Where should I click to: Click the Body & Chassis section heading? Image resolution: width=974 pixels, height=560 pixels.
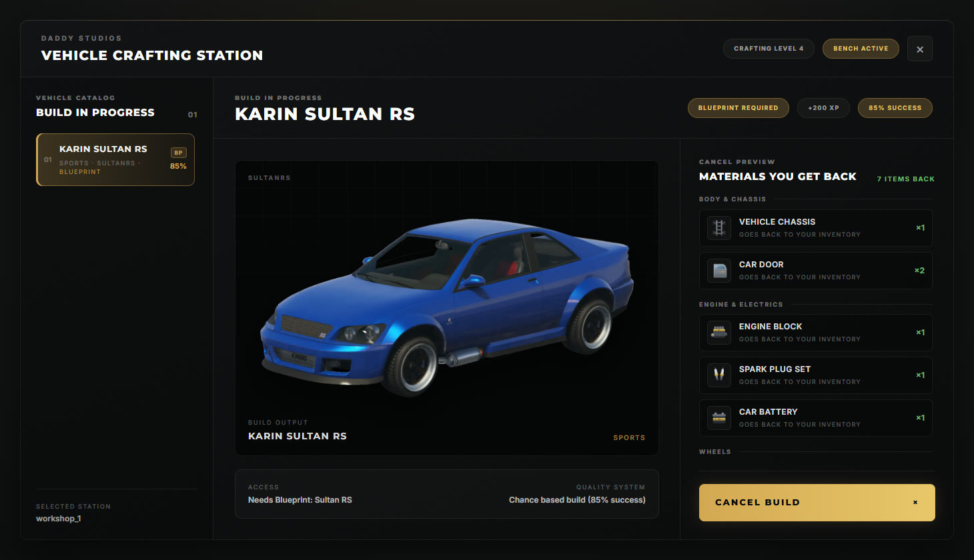pos(733,199)
